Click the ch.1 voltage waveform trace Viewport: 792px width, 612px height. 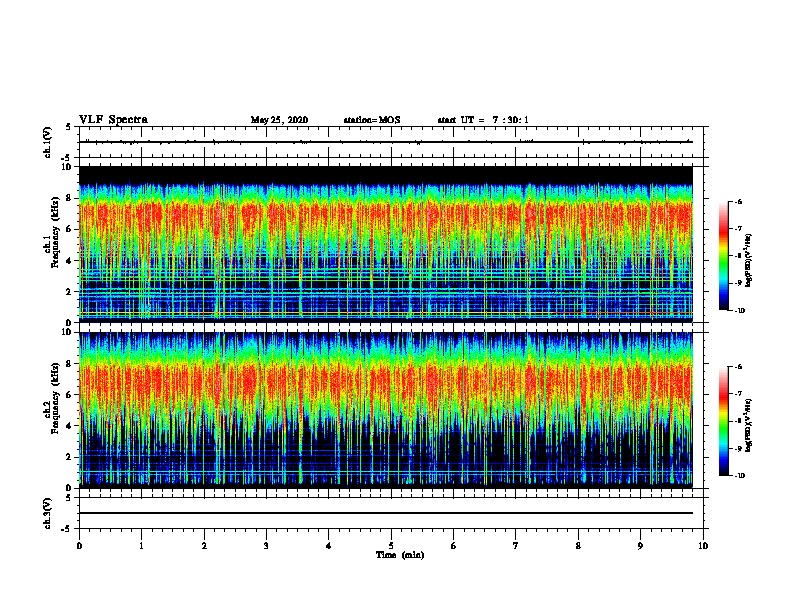(386, 142)
